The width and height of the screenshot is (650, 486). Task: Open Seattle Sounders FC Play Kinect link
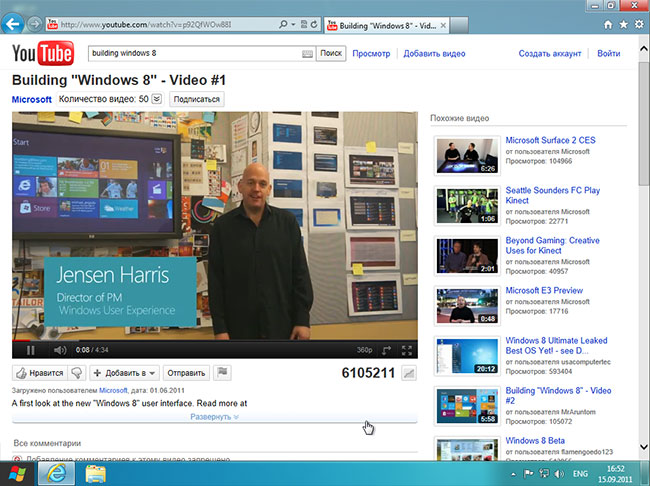pyautogui.click(x=552, y=195)
